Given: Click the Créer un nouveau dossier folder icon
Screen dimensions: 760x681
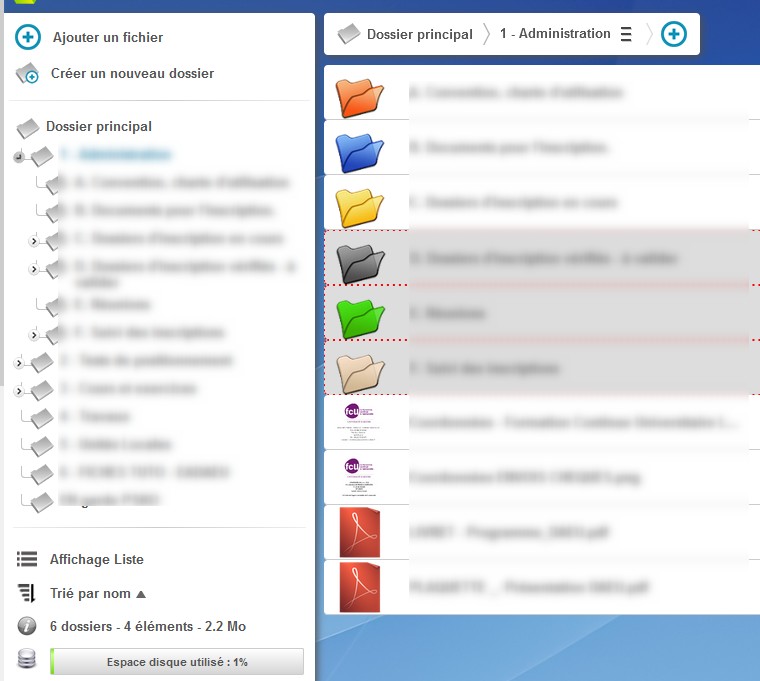Looking at the screenshot, I should click(x=28, y=74).
